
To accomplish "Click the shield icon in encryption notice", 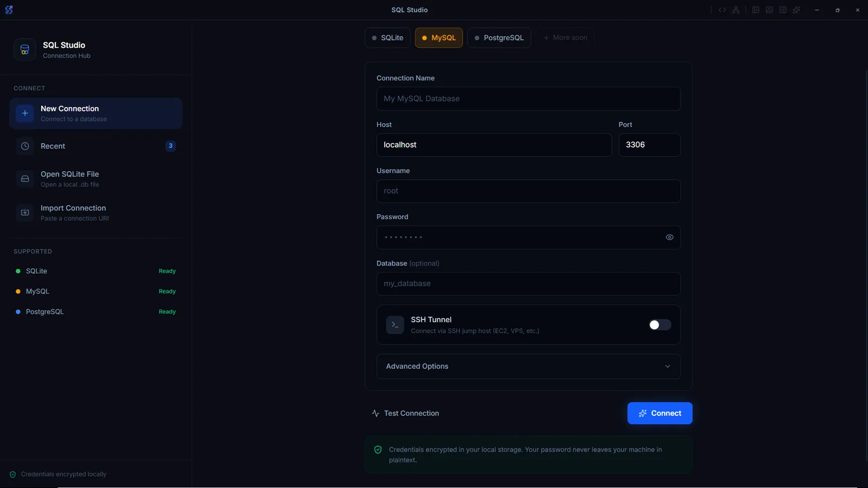I will [378, 450].
